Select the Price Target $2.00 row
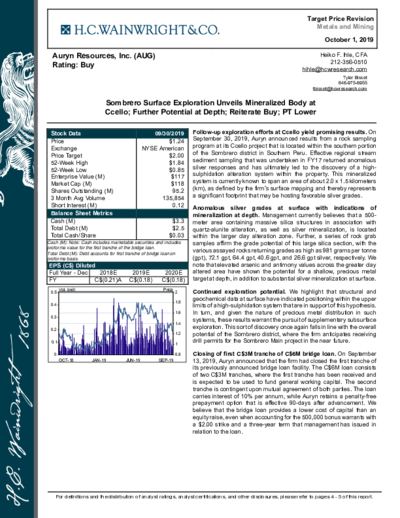Screen dimensions: 400x518 tap(118, 156)
